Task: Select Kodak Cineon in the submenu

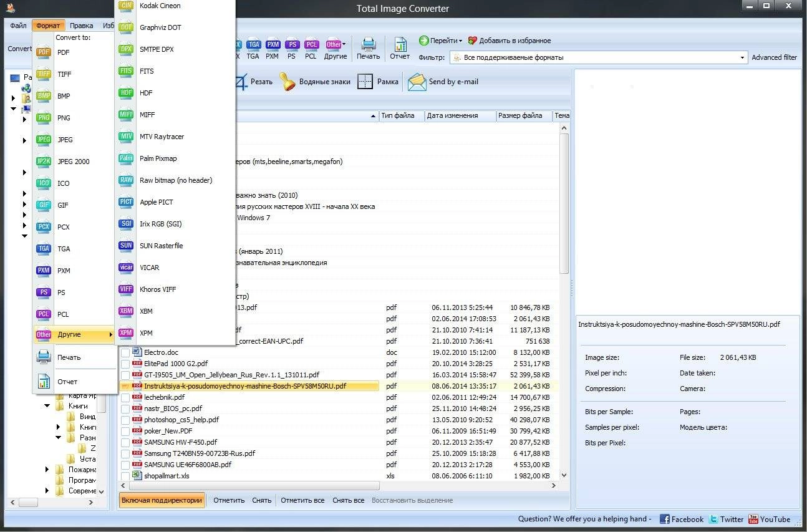Action: pyautogui.click(x=175, y=6)
